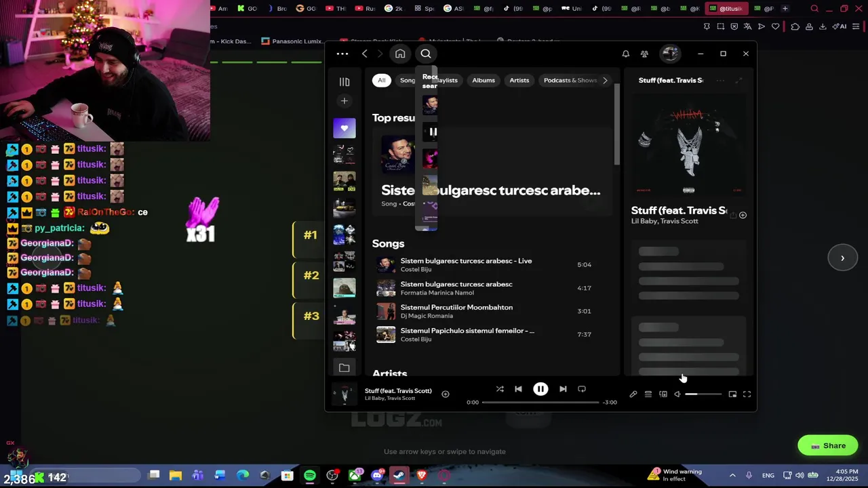Open the Stuff album cover in now-playing panel
868x488 pixels.
(688, 146)
